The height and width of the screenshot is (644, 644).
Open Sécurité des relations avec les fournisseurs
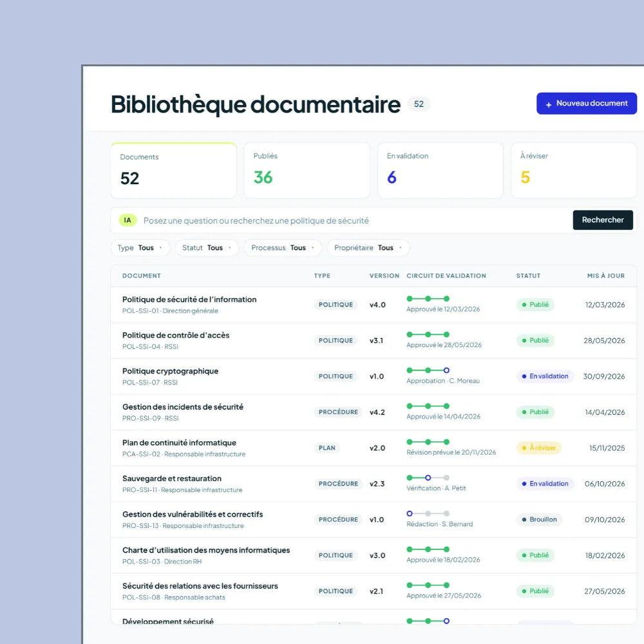click(x=200, y=585)
